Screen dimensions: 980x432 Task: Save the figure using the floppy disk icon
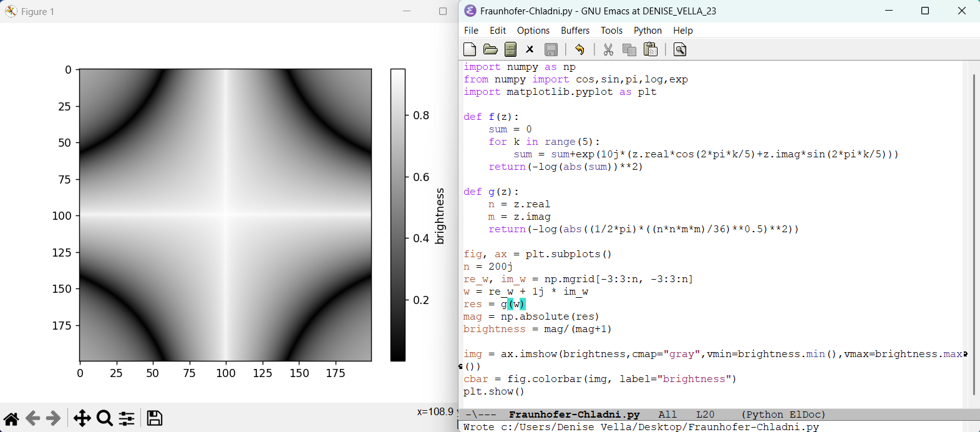tap(154, 418)
